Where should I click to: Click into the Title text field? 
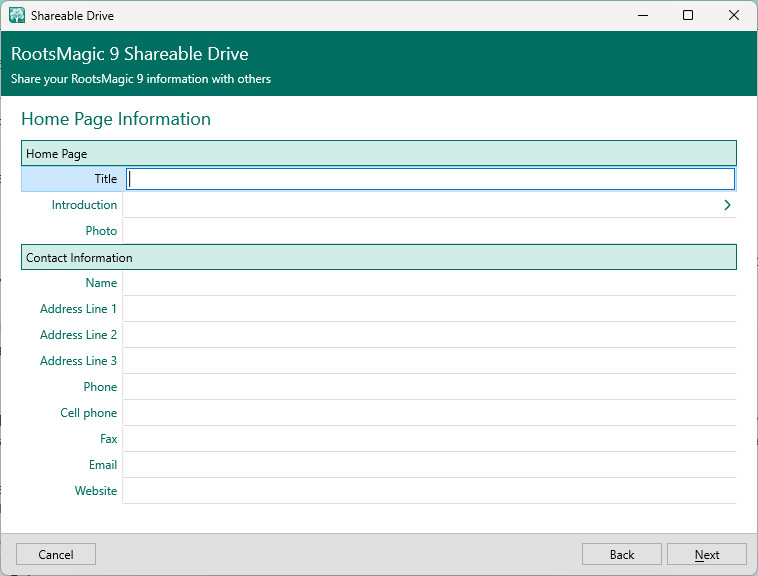430,179
